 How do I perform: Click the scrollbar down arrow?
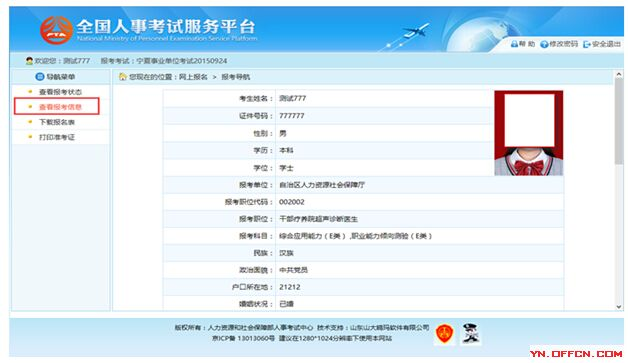click(x=619, y=307)
